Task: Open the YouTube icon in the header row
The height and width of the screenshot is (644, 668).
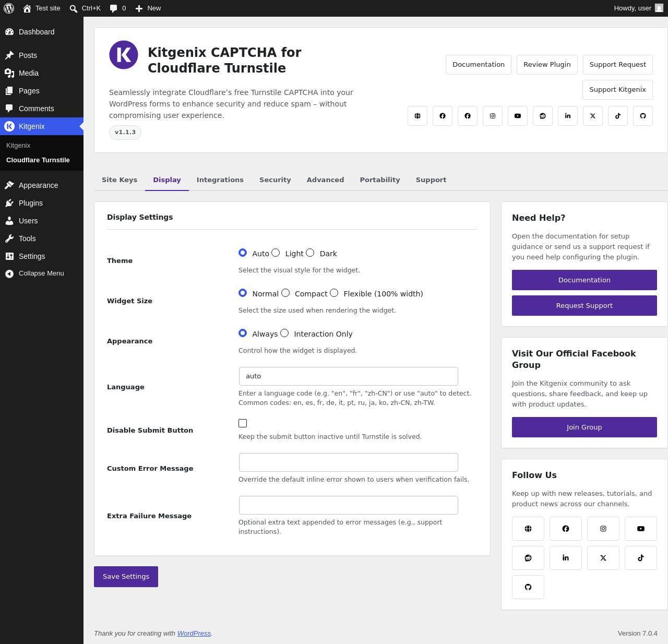Action: point(518,116)
